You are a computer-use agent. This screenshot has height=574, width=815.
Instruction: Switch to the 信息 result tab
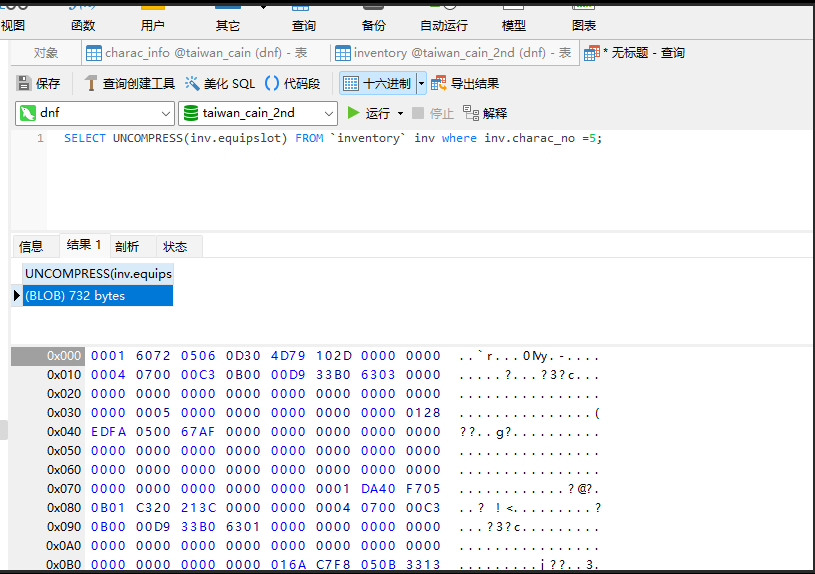(31, 246)
